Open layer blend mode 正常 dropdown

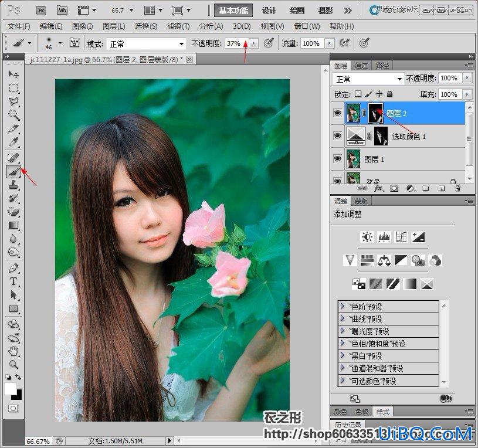click(x=368, y=79)
